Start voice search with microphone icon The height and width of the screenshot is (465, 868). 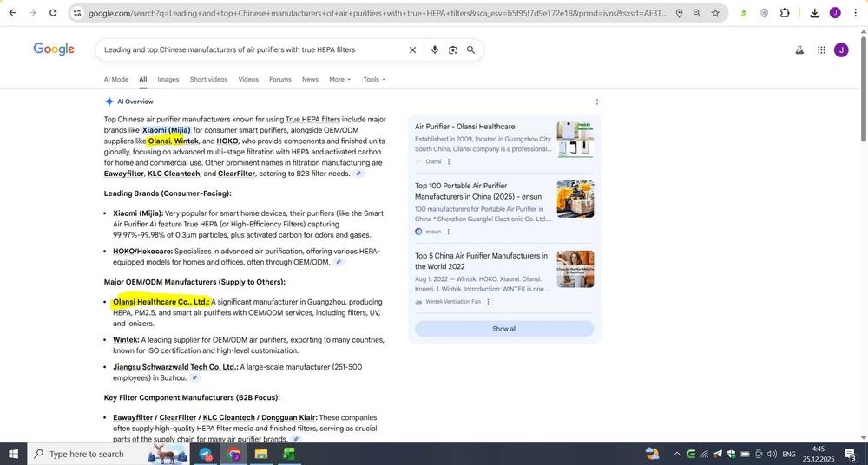(x=435, y=49)
